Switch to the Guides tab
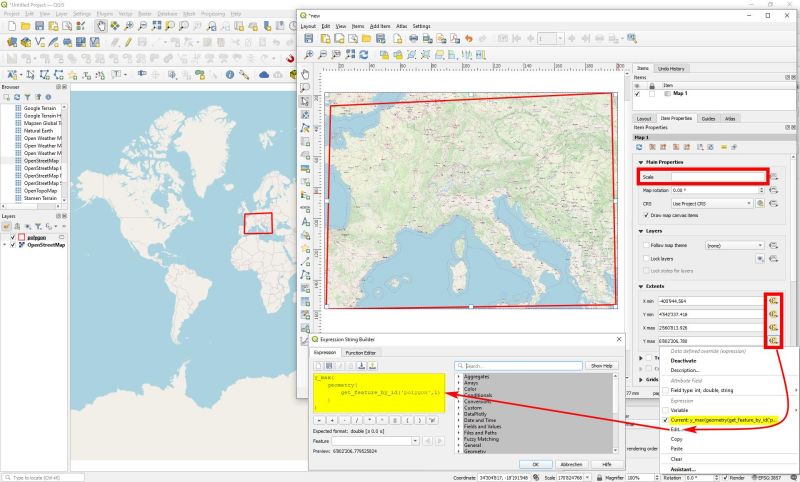 (708, 118)
